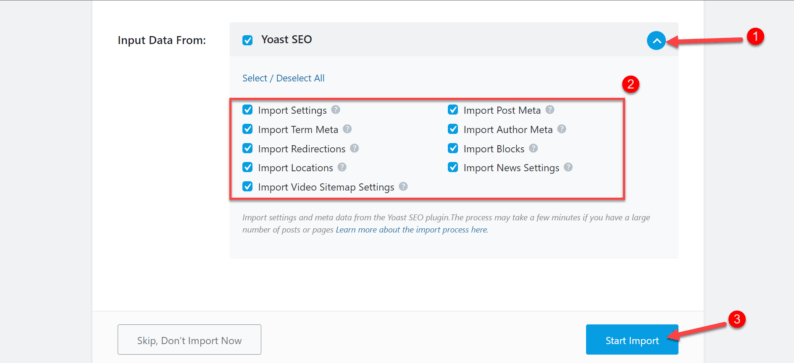Click the Import Video Sitemap Settings label

[326, 187]
